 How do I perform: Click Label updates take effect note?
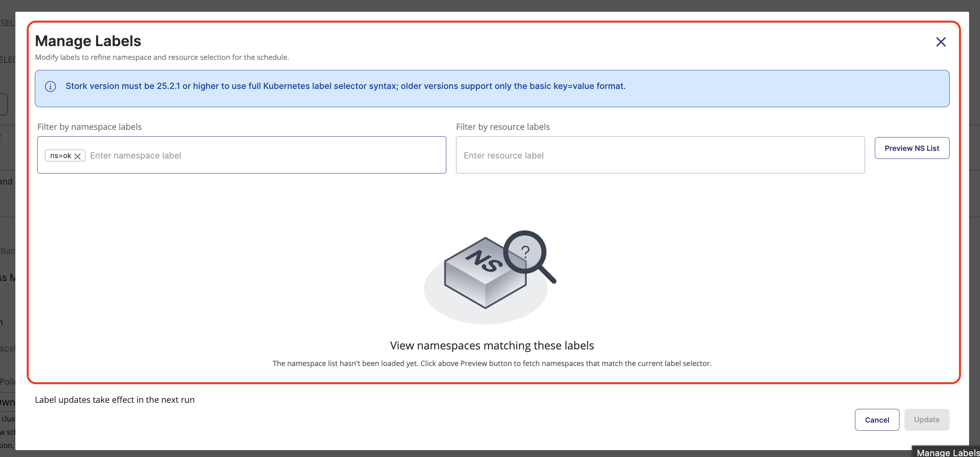[115, 400]
